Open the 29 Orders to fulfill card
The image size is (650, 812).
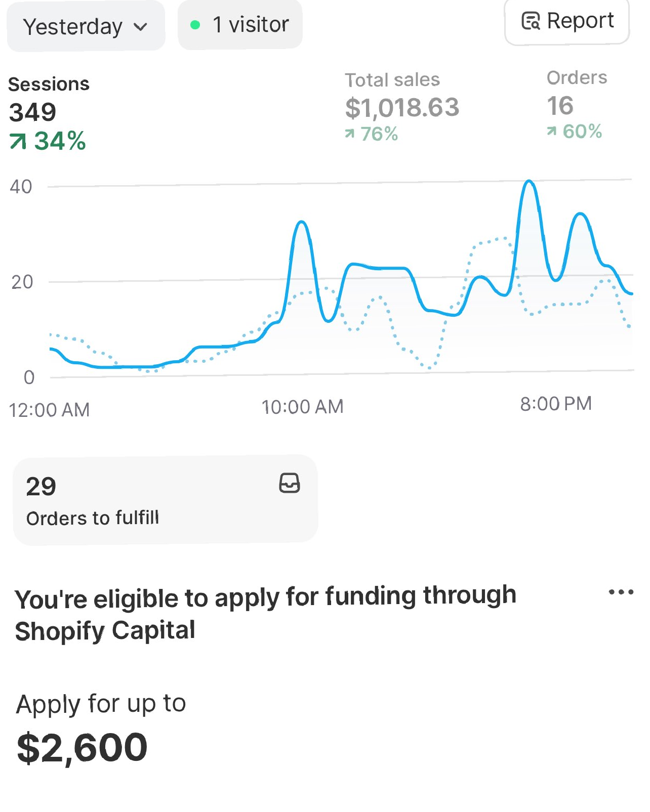pos(165,500)
